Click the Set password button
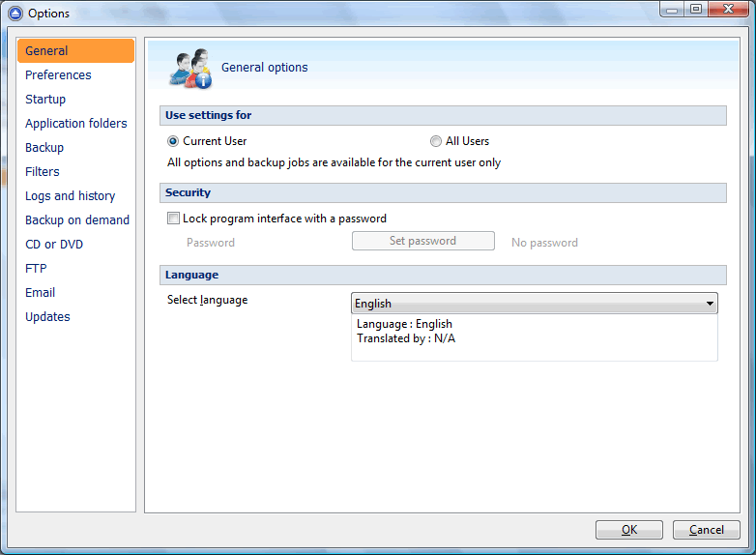 [422, 241]
